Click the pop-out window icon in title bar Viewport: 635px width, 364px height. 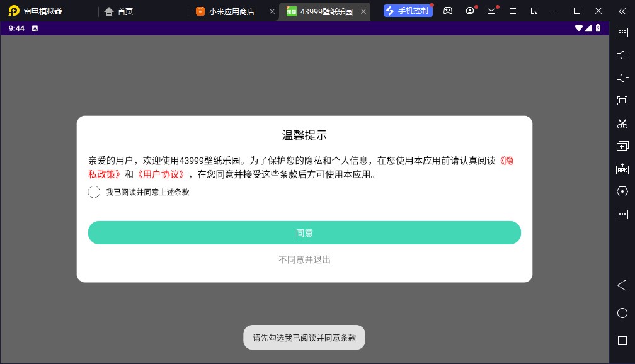coord(534,11)
